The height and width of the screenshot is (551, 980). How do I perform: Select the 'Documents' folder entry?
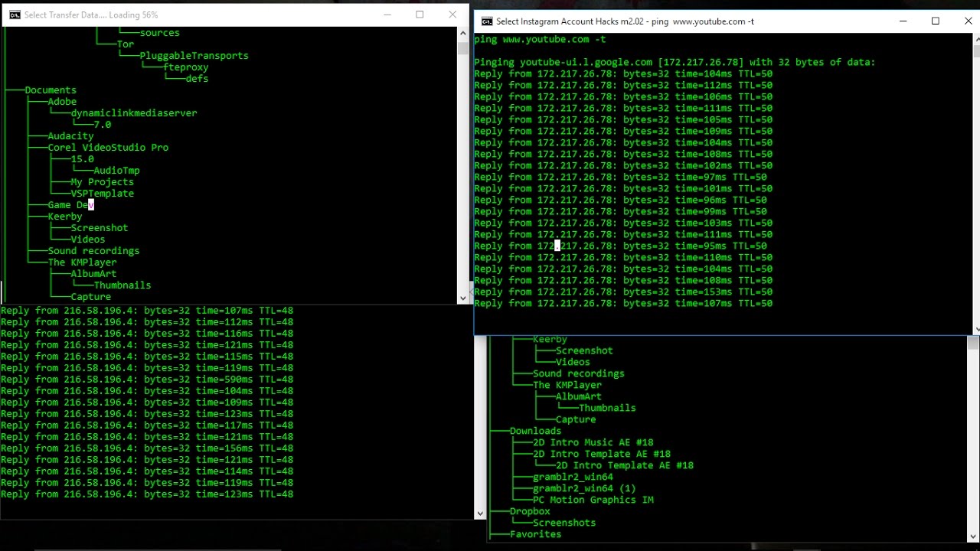51,90
